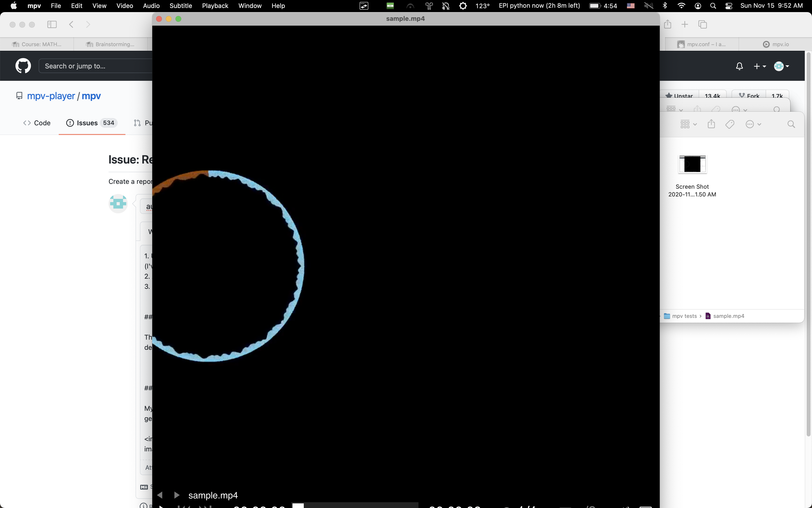Viewport: 812px width, 508px height.
Task: Open Spotlight search in menu bar
Action: (713, 6)
